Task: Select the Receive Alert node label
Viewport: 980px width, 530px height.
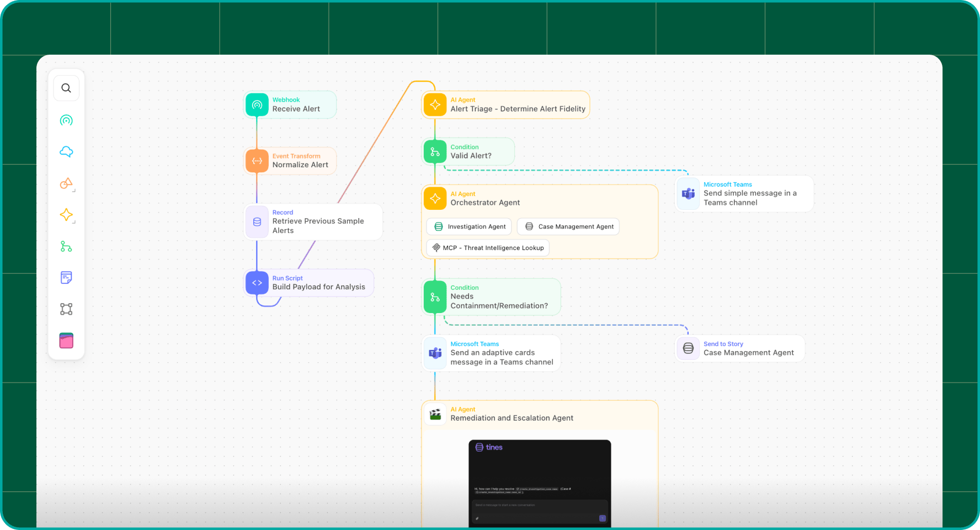Action: pyautogui.click(x=296, y=109)
